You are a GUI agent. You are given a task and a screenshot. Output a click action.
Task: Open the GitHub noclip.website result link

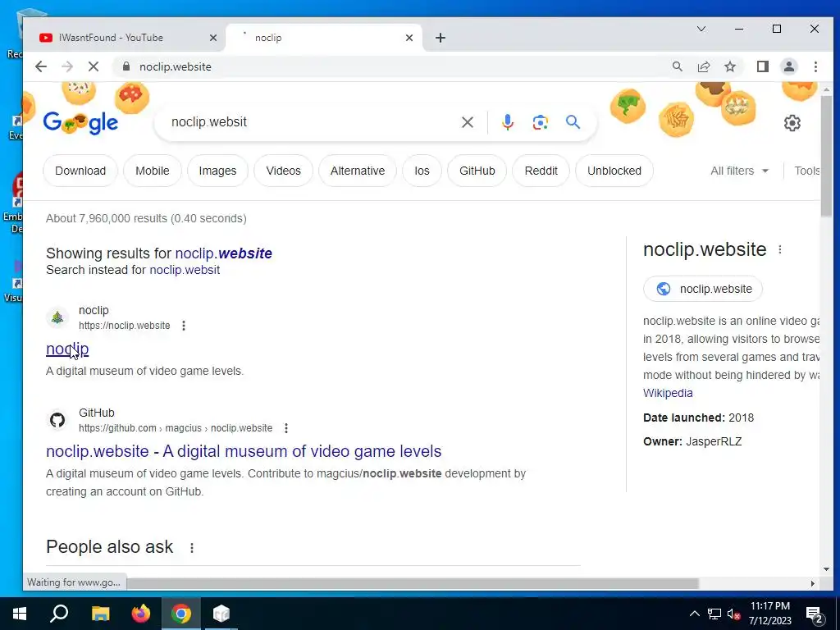tap(244, 451)
